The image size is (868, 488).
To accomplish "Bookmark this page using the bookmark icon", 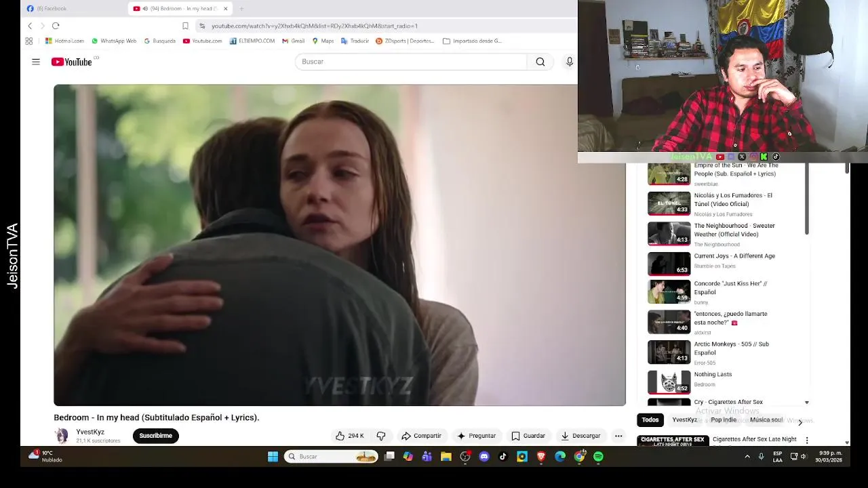I will 185,26.
